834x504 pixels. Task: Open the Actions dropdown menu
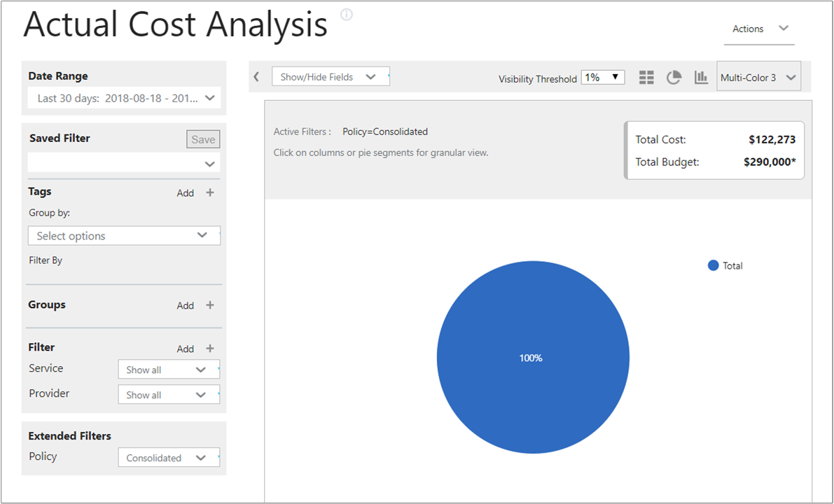point(759,29)
